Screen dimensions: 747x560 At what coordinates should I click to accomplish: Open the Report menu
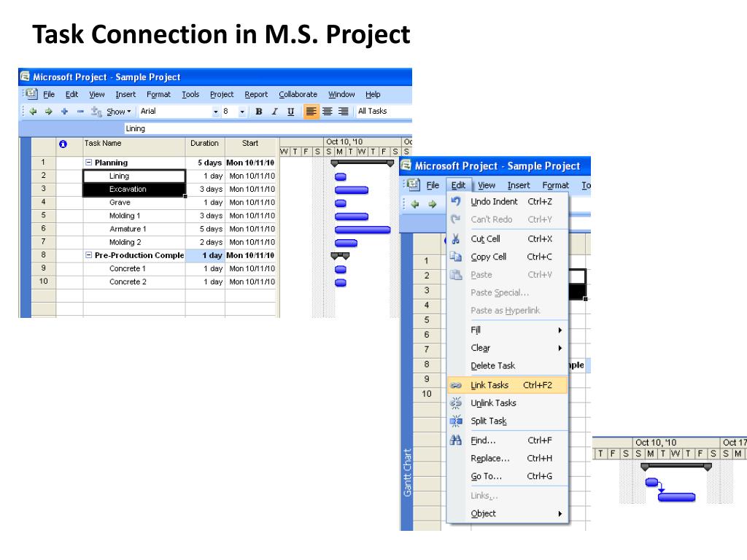pos(256,94)
